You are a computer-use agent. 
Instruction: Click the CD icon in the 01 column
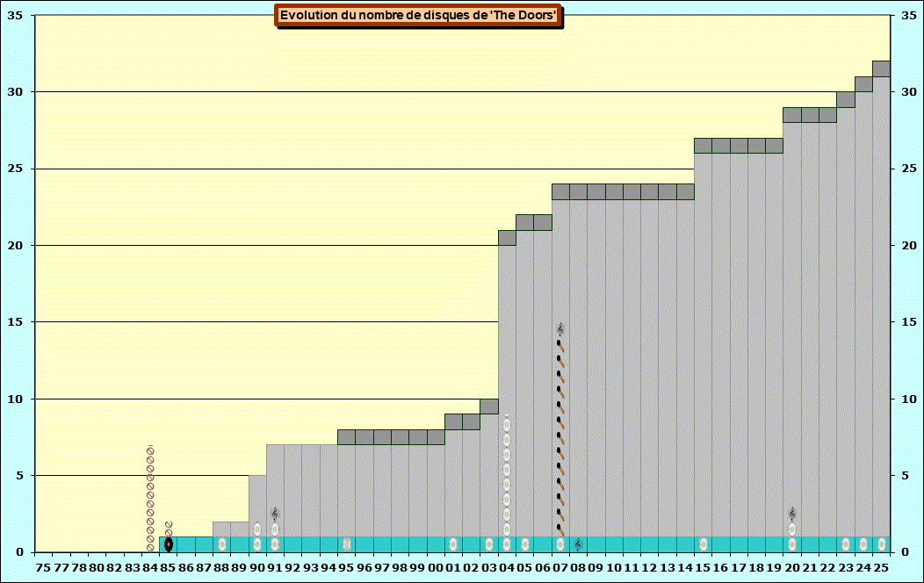pos(453,544)
